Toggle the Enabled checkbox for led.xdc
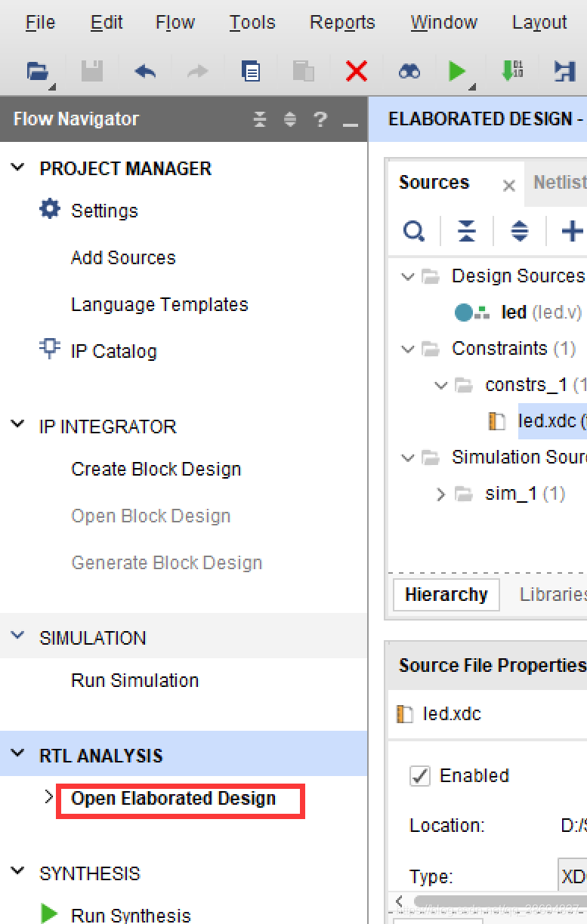This screenshot has width=587, height=924. tap(419, 775)
